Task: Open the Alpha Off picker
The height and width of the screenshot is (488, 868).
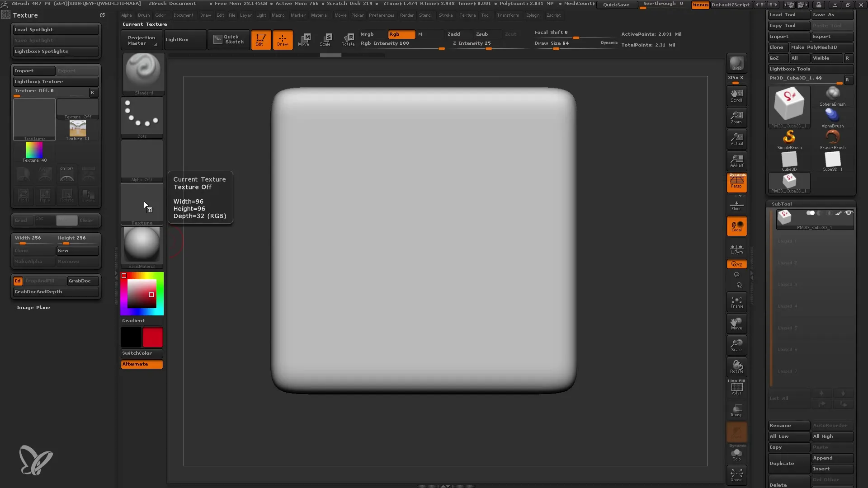Action: point(142,161)
